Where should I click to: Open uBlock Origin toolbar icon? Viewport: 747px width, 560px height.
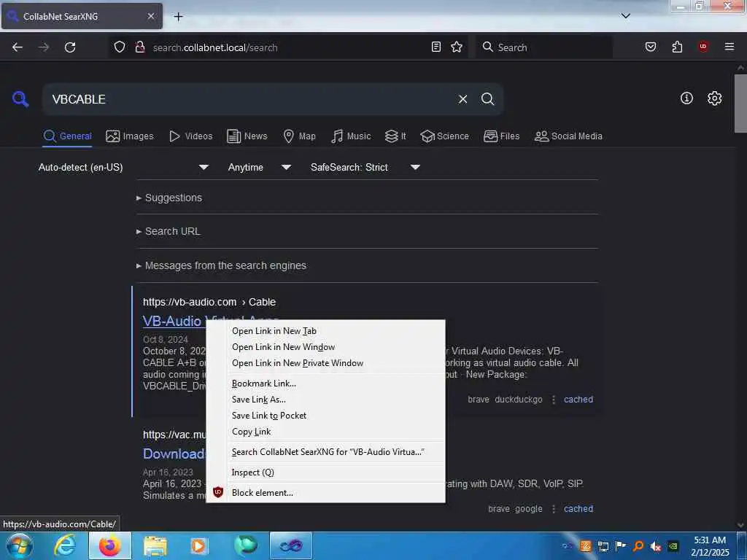pyautogui.click(x=703, y=47)
